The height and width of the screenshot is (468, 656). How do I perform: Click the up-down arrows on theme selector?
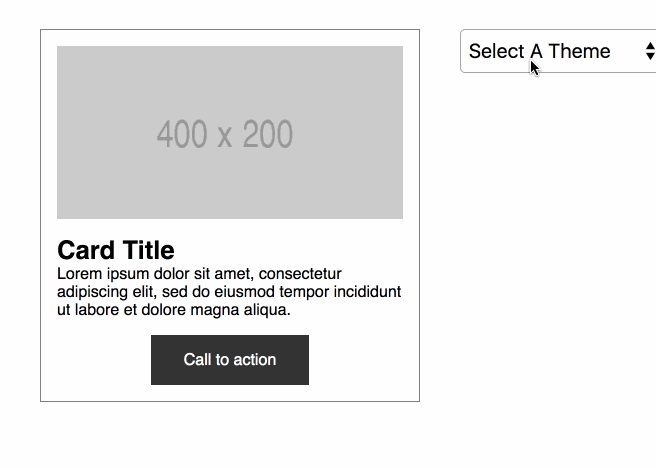pos(650,51)
